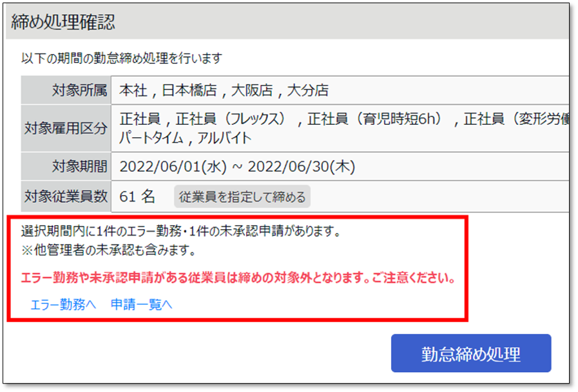Select the 対象所属 label cell
The height and width of the screenshot is (392, 578).
click(x=66, y=90)
